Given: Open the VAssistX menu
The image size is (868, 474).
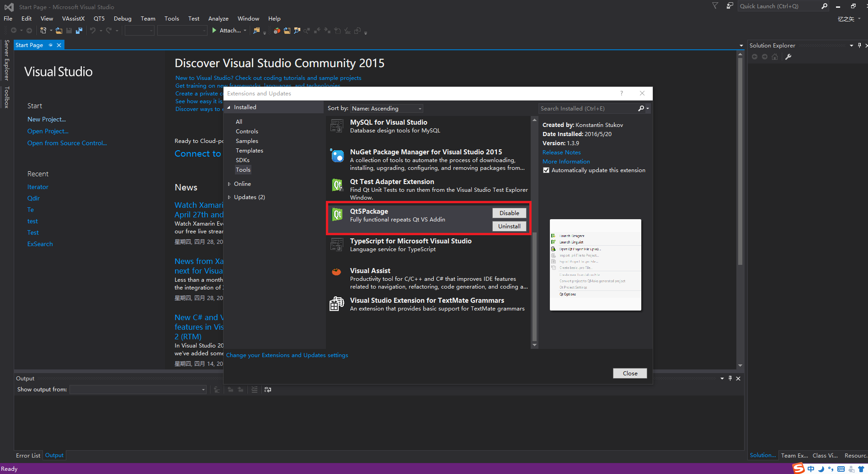Looking at the screenshot, I should coord(74,19).
